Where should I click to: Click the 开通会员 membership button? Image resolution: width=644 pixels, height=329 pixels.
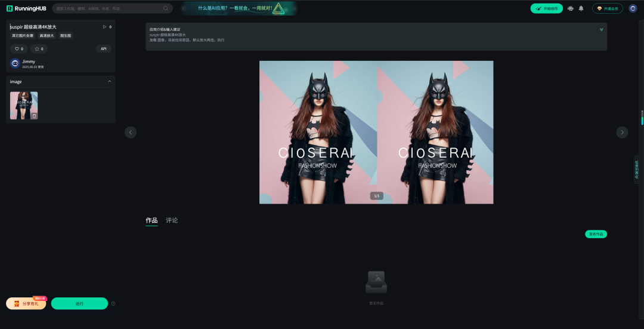tap(608, 8)
